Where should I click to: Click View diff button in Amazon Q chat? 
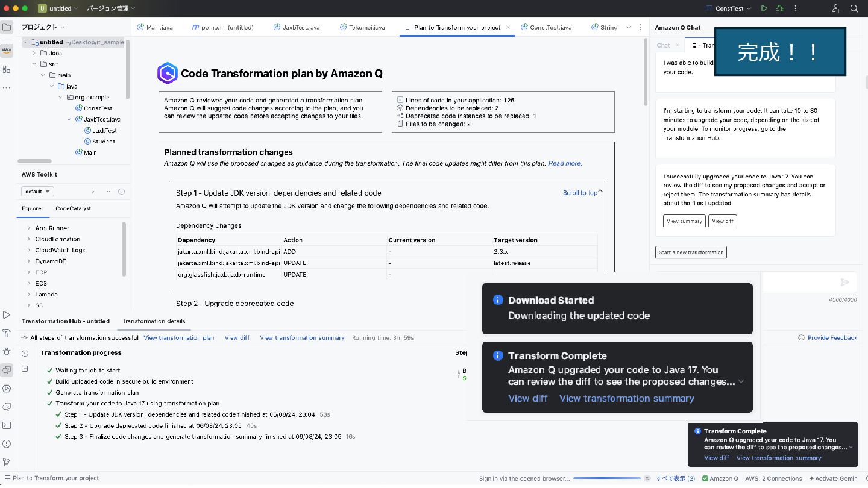(722, 221)
